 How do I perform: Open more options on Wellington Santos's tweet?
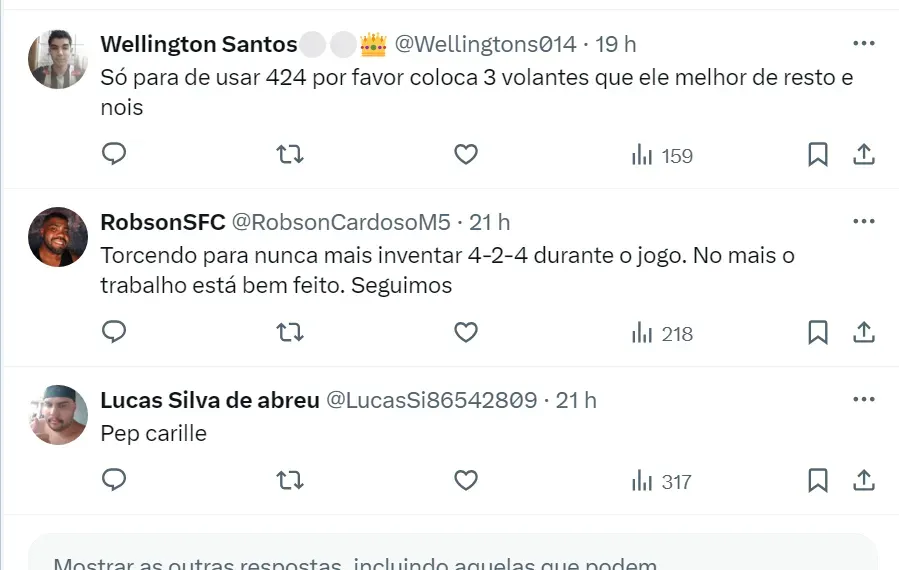point(864,44)
